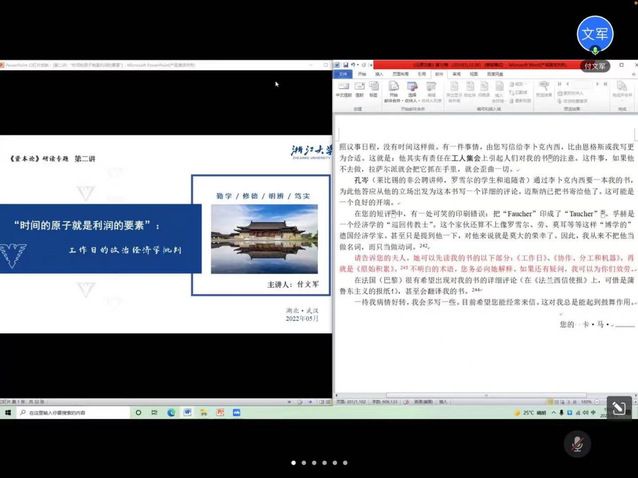Viewport: 638px width, 478px height.
Task: Select the first page indicator dot
Action: 293,463
